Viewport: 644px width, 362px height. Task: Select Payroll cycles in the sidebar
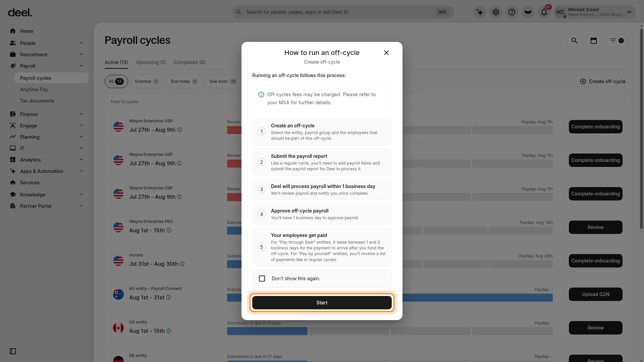(x=52, y=78)
